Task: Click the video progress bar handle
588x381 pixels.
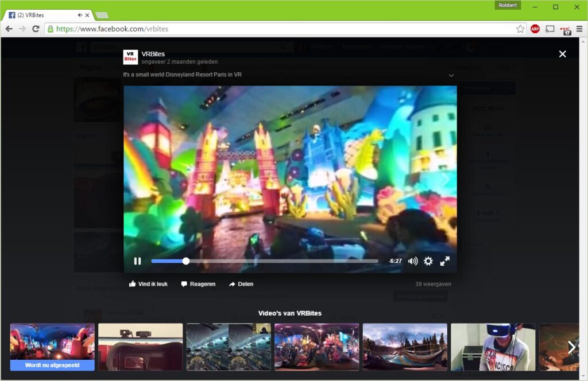Action: click(x=186, y=261)
